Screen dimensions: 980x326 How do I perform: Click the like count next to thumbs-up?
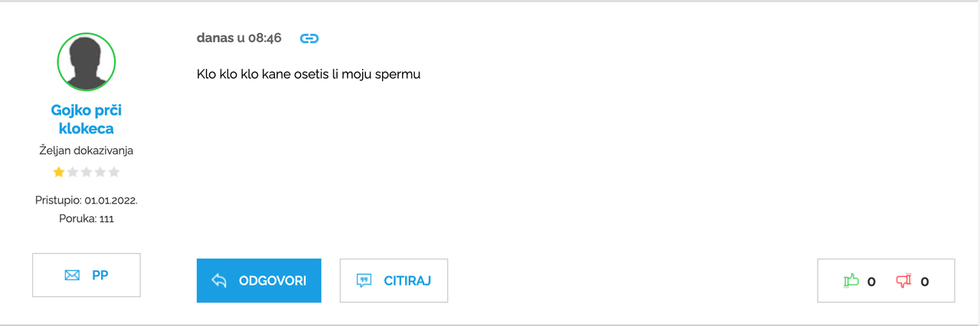tap(871, 282)
